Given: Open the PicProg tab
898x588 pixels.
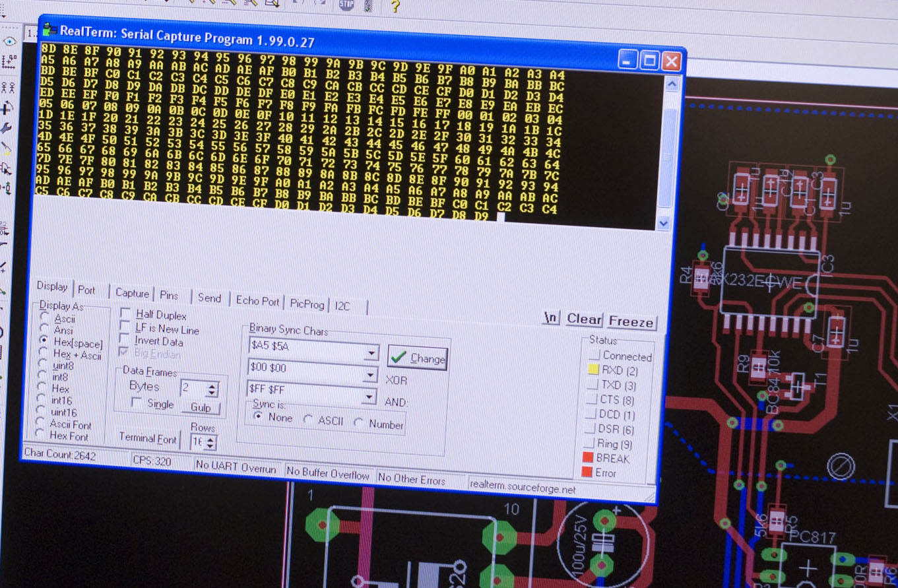Looking at the screenshot, I should tap(307, 304).
